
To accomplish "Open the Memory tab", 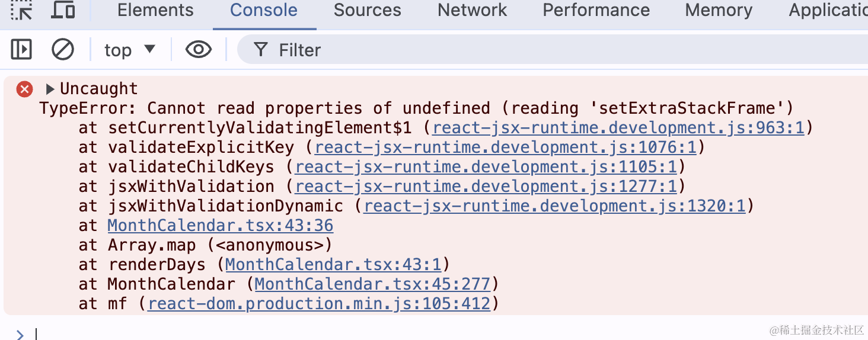I will [719, 10].
